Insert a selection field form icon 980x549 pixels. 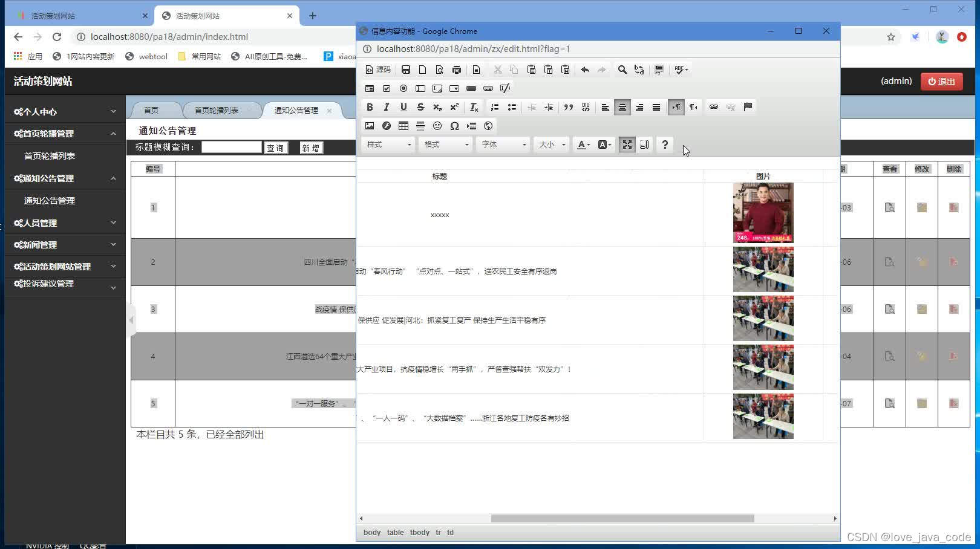pyautogui.click(x=454, y=88)
